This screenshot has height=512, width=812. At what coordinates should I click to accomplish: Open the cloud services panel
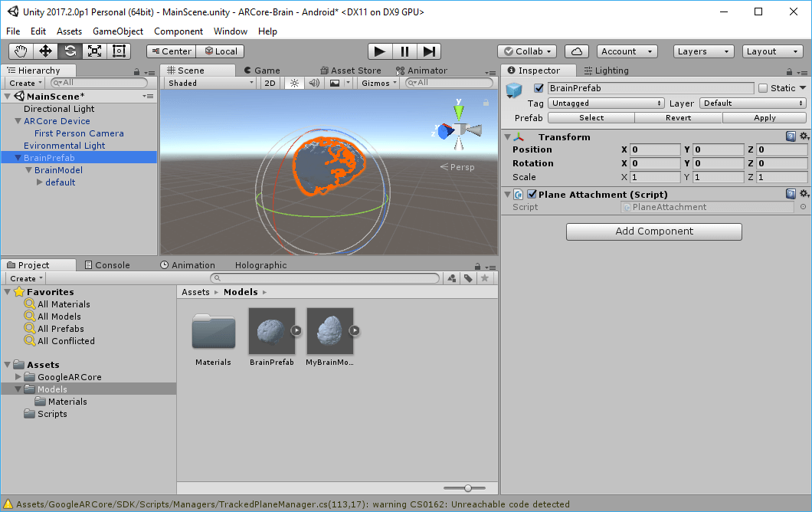[576, 51]
